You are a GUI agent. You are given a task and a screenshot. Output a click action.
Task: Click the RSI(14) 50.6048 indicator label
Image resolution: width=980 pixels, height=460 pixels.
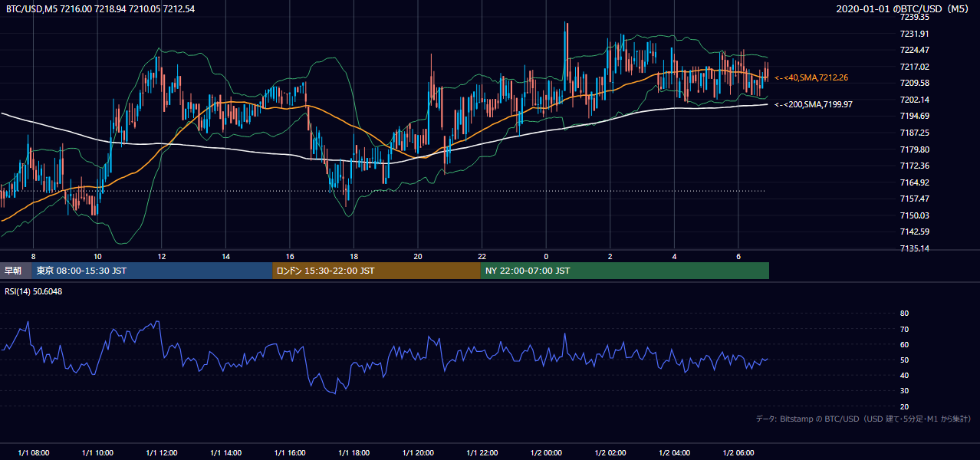point(34,291)
